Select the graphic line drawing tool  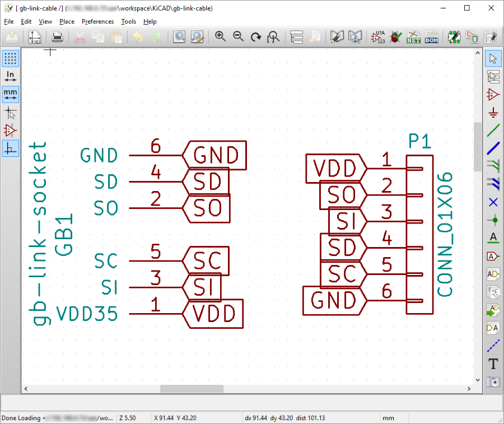(493, 346)
